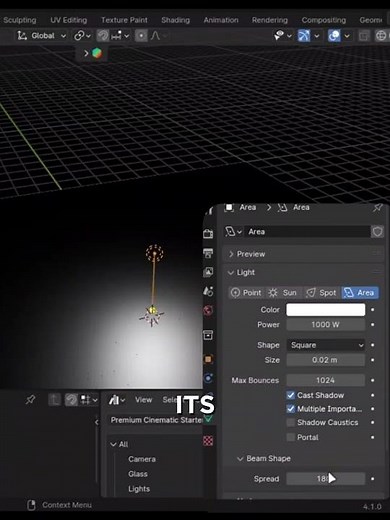Open the object visibility eye-cursor menu
The width and height of the screenshot is (390, 520).
click(x=282, y=35)
